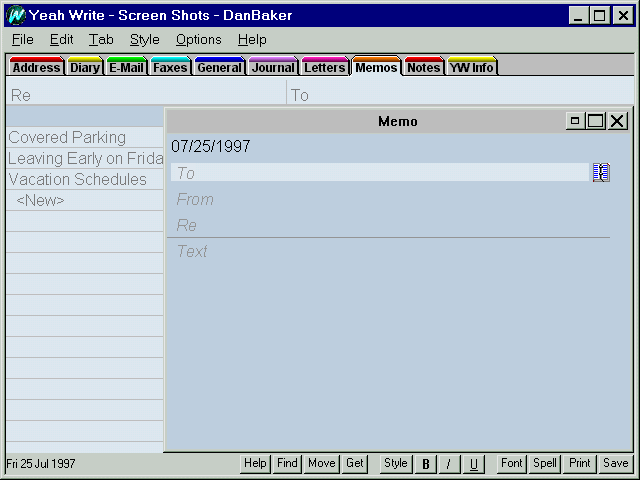This screenshot has width=640, height=480.
Task: Click the Get button
Action: pos(354,464)
